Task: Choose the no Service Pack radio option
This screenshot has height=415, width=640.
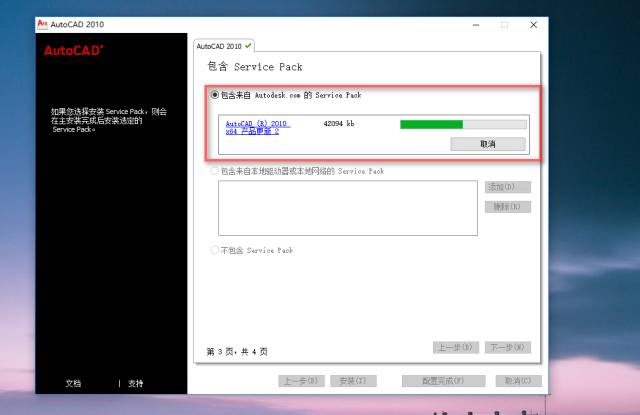Action: (x=215, y=250)
